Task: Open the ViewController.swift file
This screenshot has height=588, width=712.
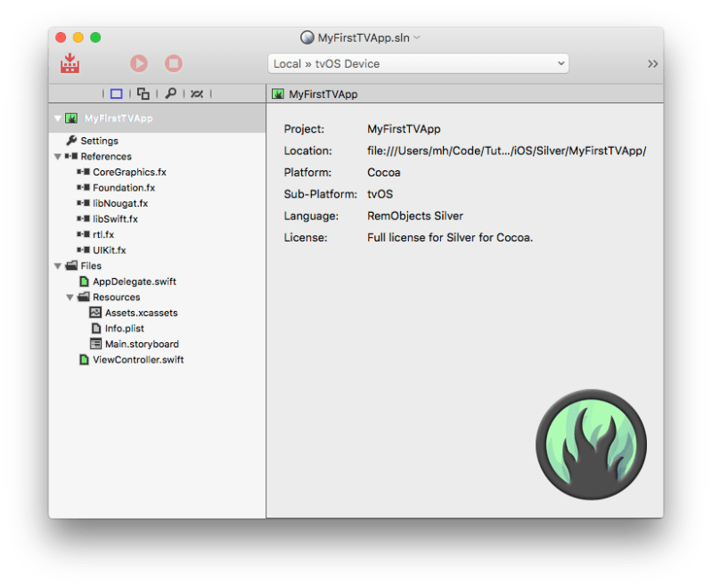Action: (x=138, y=360)
